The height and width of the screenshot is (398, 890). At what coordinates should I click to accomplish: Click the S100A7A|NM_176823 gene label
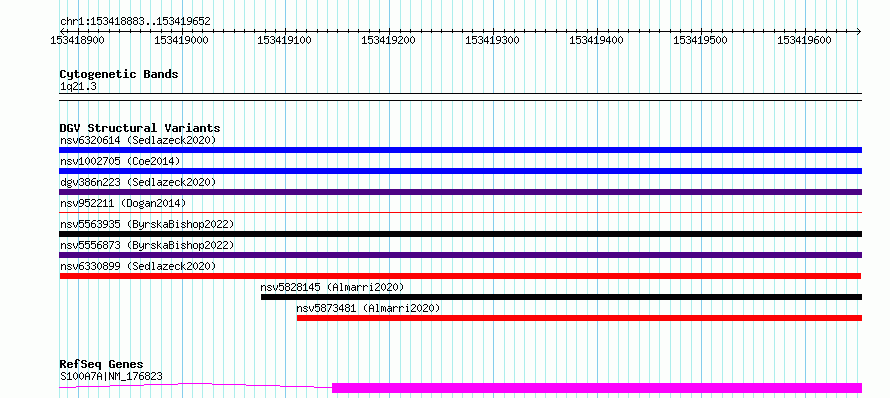(x=111, y=376)
